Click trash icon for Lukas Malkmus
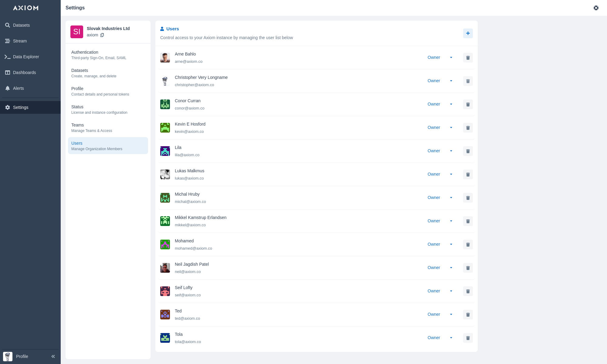This screenshot has width=607, height=364. [x=468, y=174]
